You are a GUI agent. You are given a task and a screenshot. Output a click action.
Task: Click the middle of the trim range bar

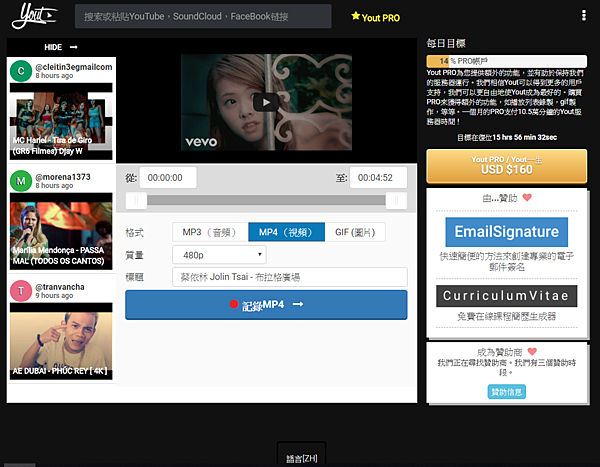click(266, 200)
